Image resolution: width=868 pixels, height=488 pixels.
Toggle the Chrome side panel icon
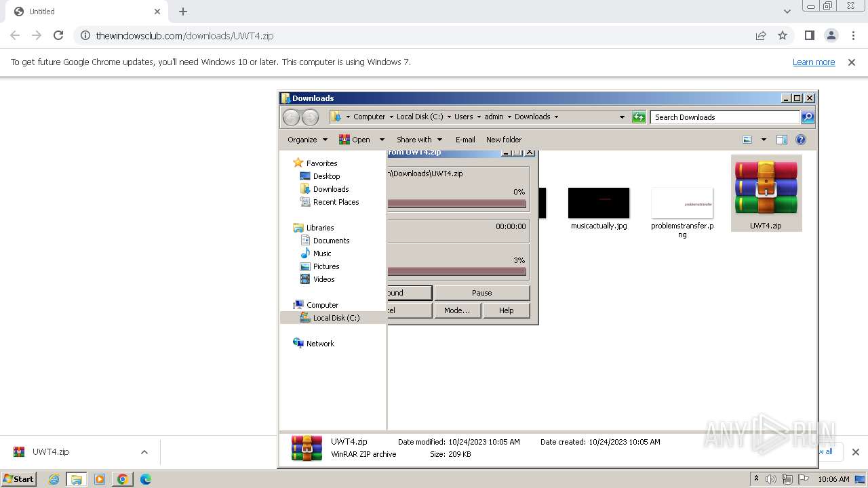point(809,35)
